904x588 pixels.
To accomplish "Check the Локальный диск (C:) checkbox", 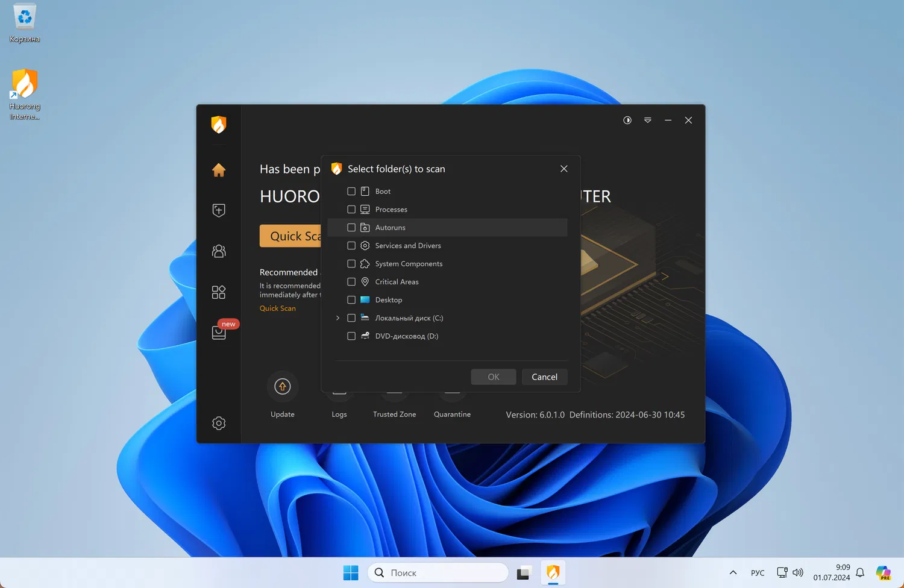I will click(x=351, y=318).
